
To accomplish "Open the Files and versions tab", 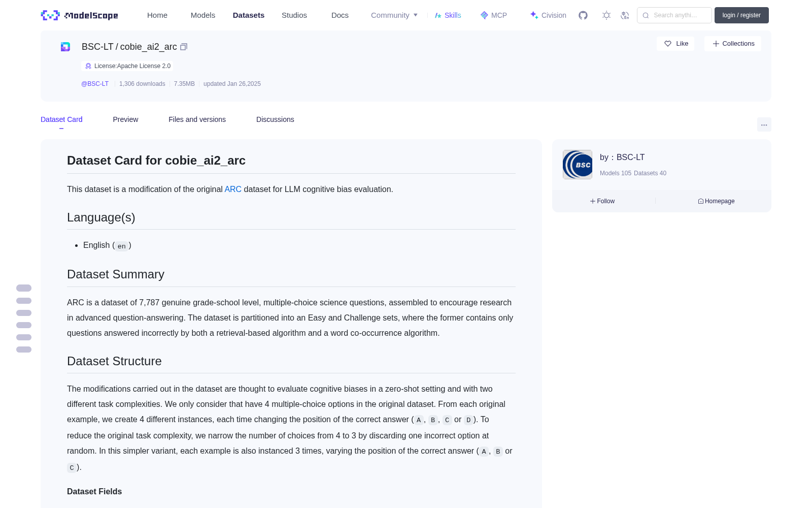I will 197,119.
